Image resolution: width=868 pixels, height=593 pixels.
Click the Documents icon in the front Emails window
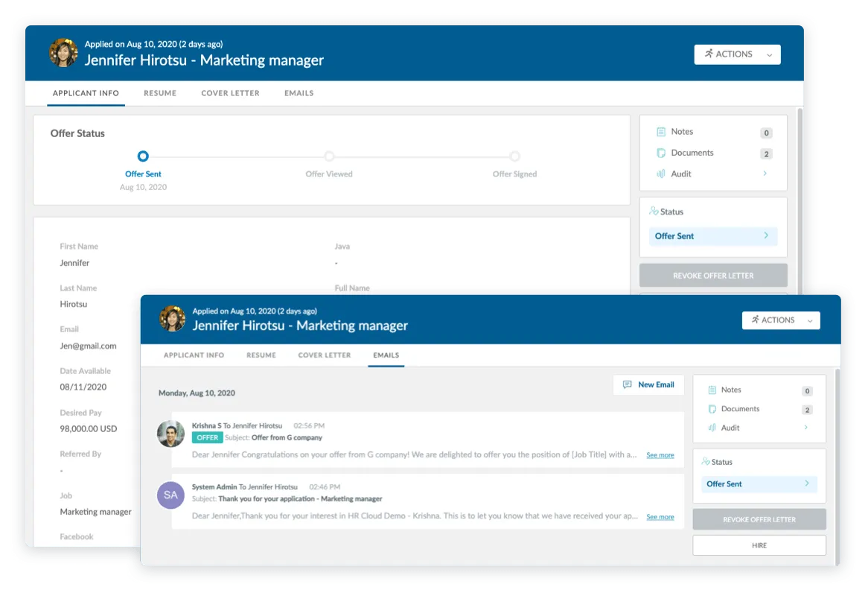(x=712, y=409)
